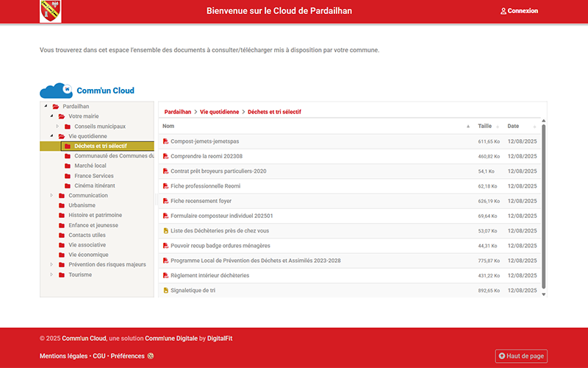Open Communication folder in tree

click(x=88, y=195)
